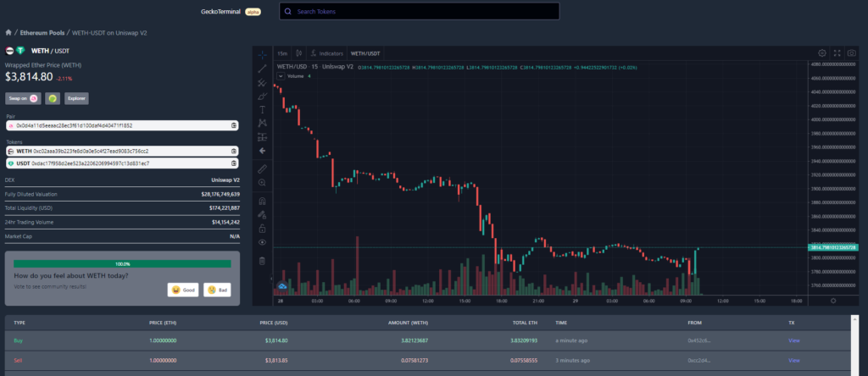Open the Explorer button
Screen dimensions: 868x376
pos(76,98)
